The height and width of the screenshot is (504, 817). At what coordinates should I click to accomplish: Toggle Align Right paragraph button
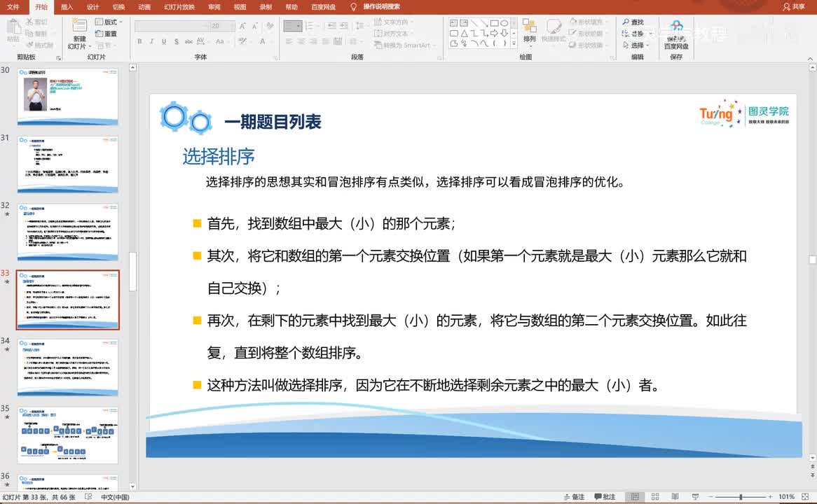pyautogui.click(x=313, y=41)
